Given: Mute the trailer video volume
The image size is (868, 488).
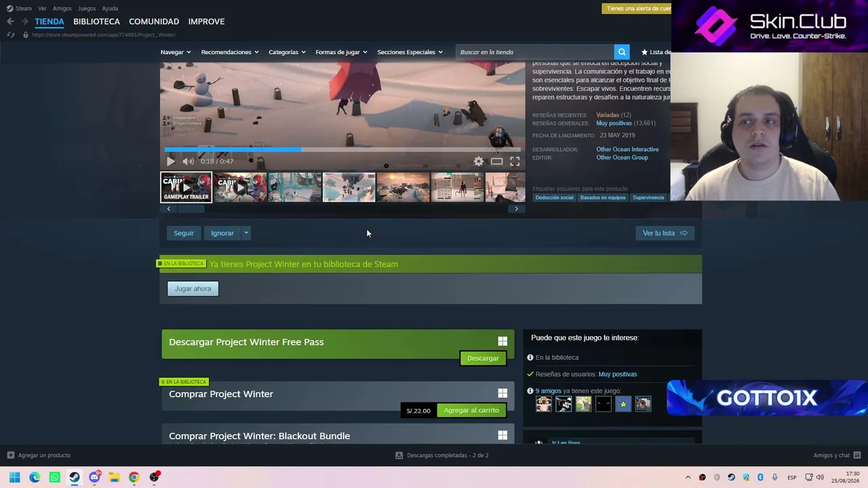Looking at the screenshot, I should (189, 161).
